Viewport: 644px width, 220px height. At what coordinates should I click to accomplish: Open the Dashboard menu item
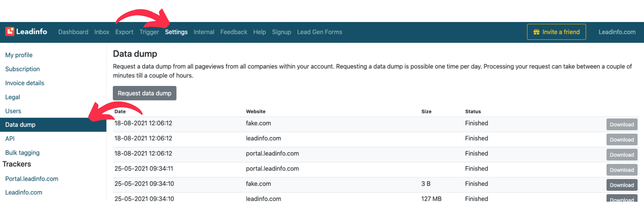73,32
